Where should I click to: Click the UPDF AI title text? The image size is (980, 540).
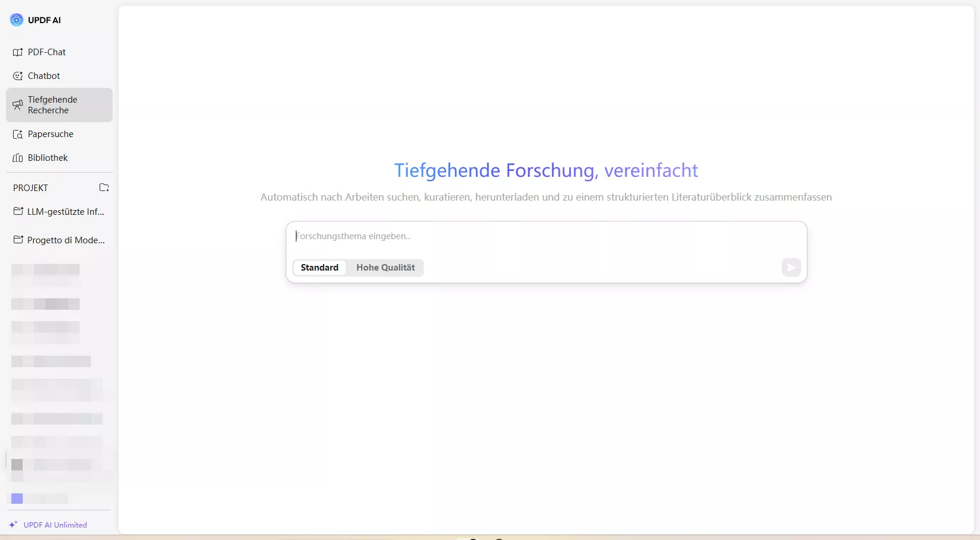(44, 20)
